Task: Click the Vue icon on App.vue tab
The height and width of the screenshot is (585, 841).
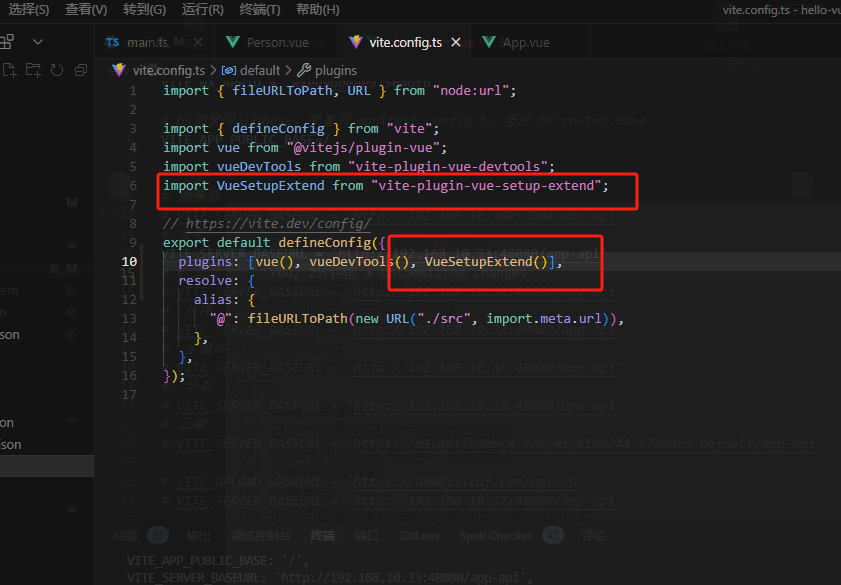Action: (487, 43)
